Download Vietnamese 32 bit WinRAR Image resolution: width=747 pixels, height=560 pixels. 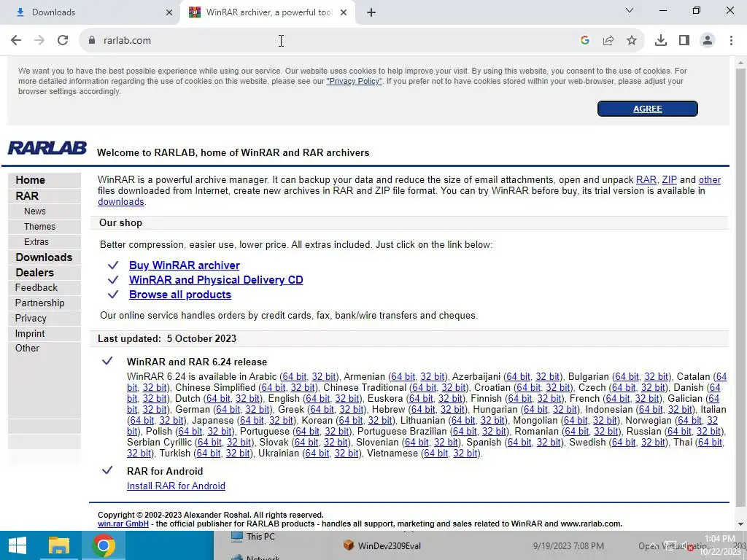click(465, 454)
